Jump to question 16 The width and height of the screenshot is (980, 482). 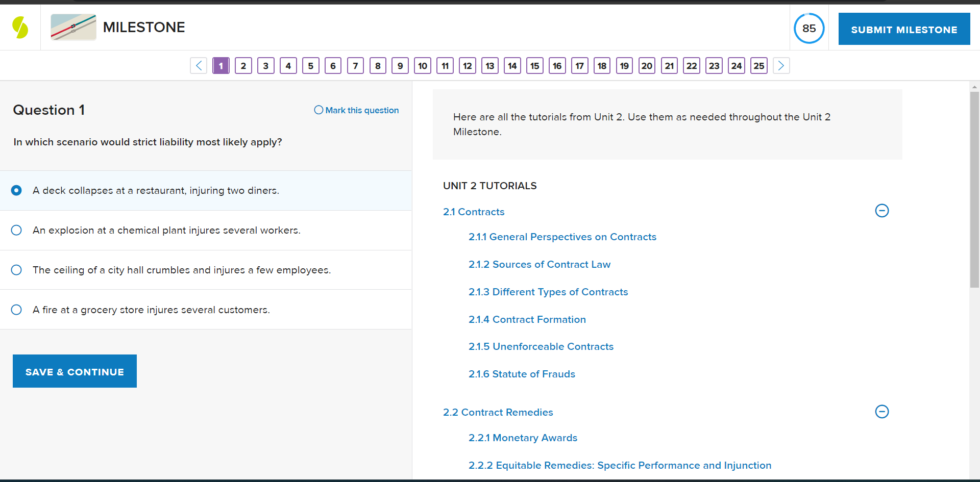pyautogui.click(x=557, y=66)
